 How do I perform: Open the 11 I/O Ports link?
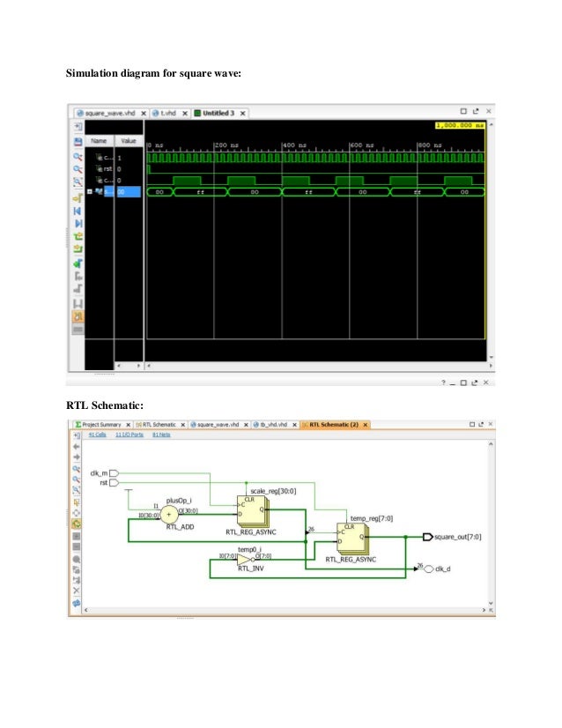click(129, 435)
